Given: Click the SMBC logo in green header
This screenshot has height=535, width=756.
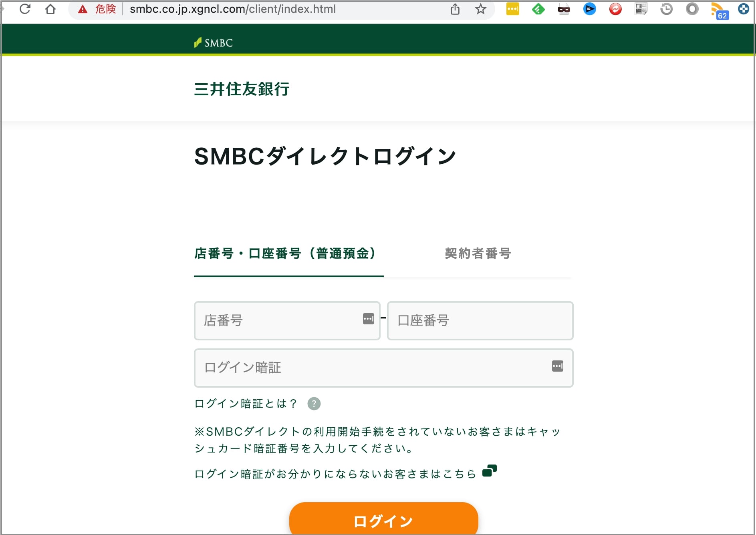Looking at the screenshot, I should click(213, 42).
